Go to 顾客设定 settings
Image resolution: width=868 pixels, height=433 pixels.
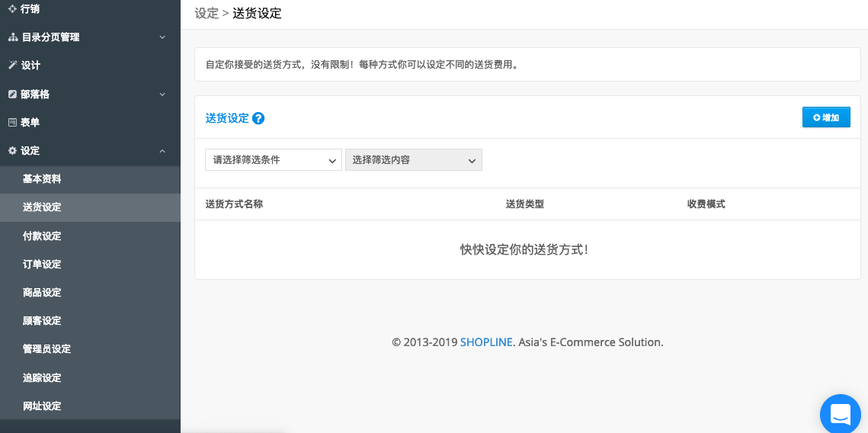click(x=90, y=321)
